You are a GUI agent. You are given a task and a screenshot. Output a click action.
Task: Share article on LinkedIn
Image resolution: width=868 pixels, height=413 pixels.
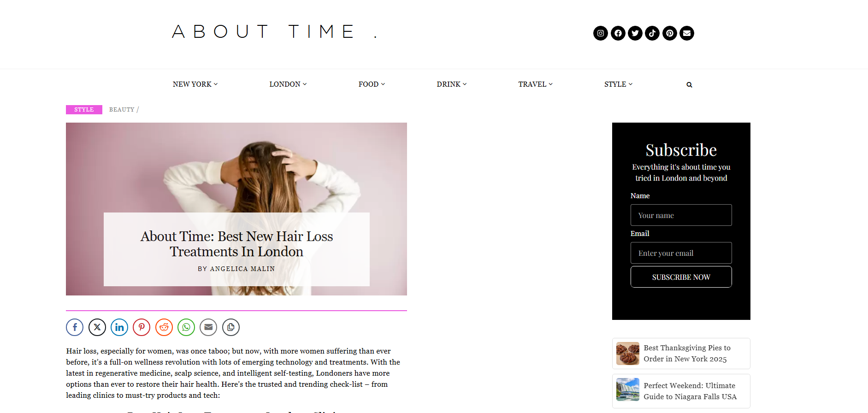119,327
